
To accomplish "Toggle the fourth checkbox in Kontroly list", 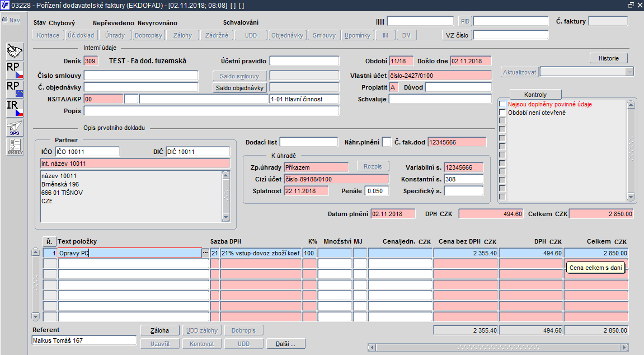I will click(502, 129).
